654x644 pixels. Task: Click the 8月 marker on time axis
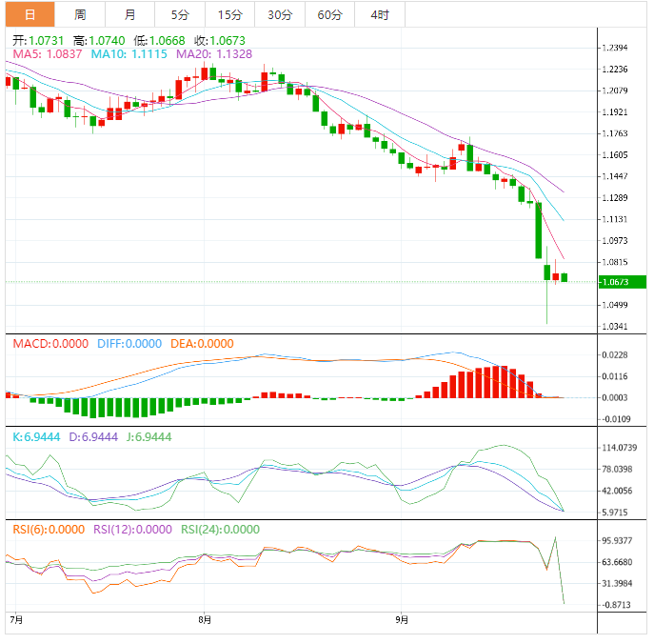coord(206,619)
